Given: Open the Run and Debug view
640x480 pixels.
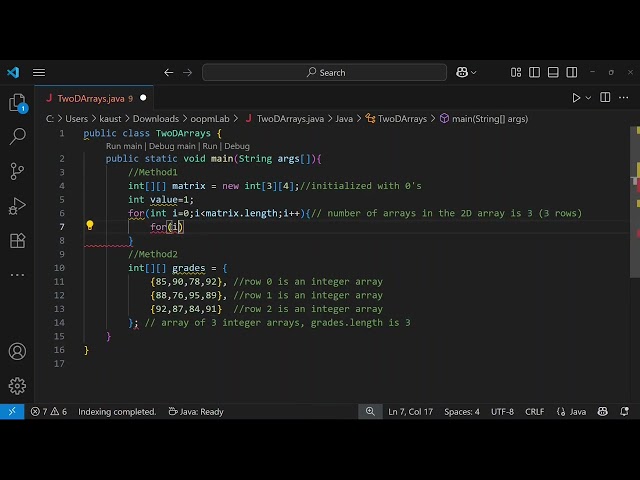Looking at the screenshot, I should [x=17, y=206].
